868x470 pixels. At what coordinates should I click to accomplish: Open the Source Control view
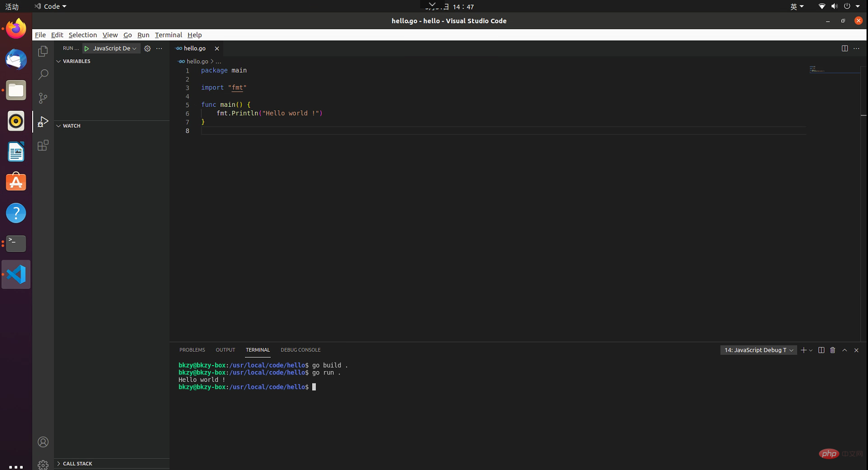(43, 98)
